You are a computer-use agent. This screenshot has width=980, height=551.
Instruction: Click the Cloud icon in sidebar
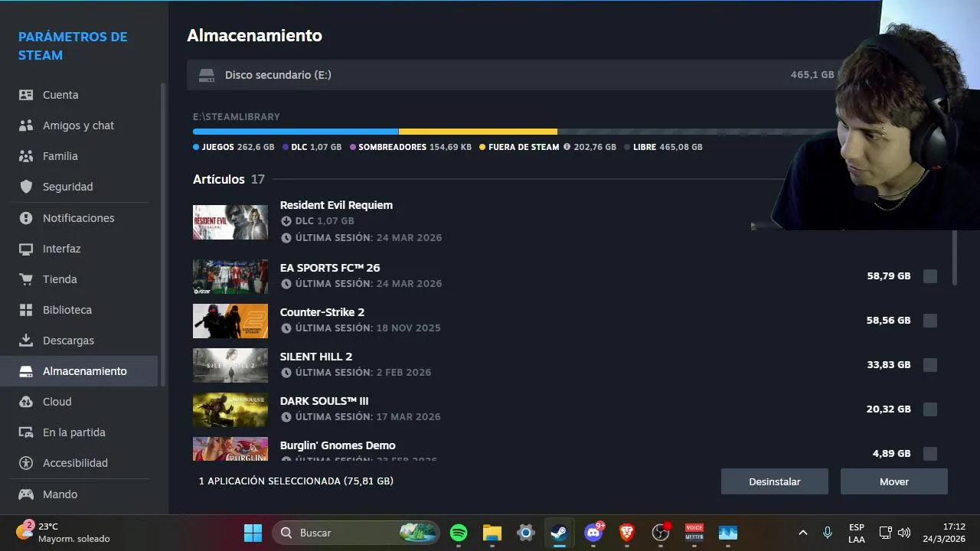pos(26,402)
